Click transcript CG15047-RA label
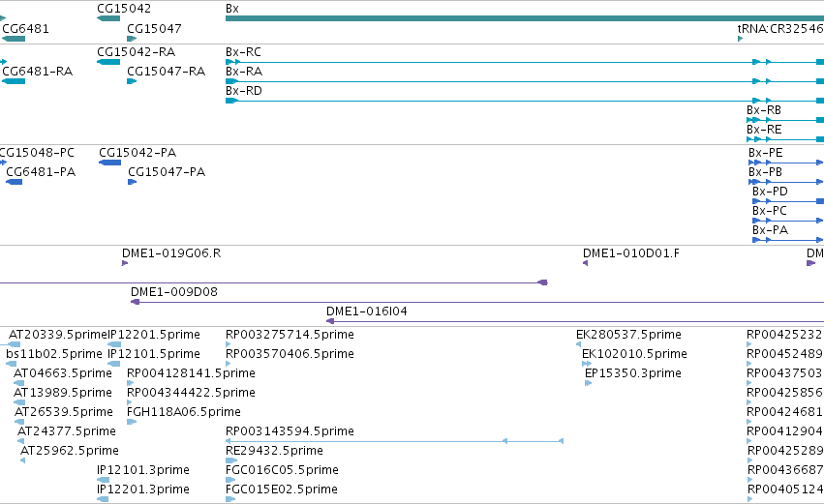 pyautogui.click(x=167, y=72)
